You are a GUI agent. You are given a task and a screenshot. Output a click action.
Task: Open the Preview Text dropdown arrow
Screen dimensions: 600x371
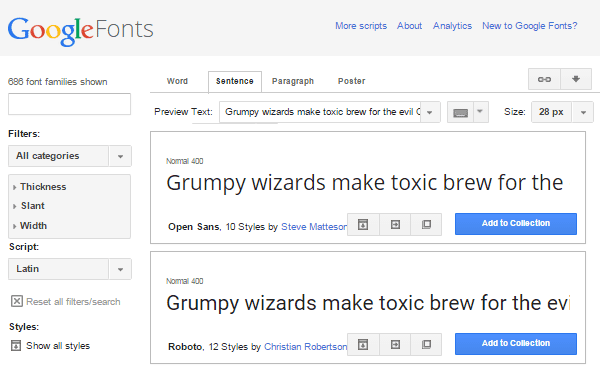(x=430, y=112)
